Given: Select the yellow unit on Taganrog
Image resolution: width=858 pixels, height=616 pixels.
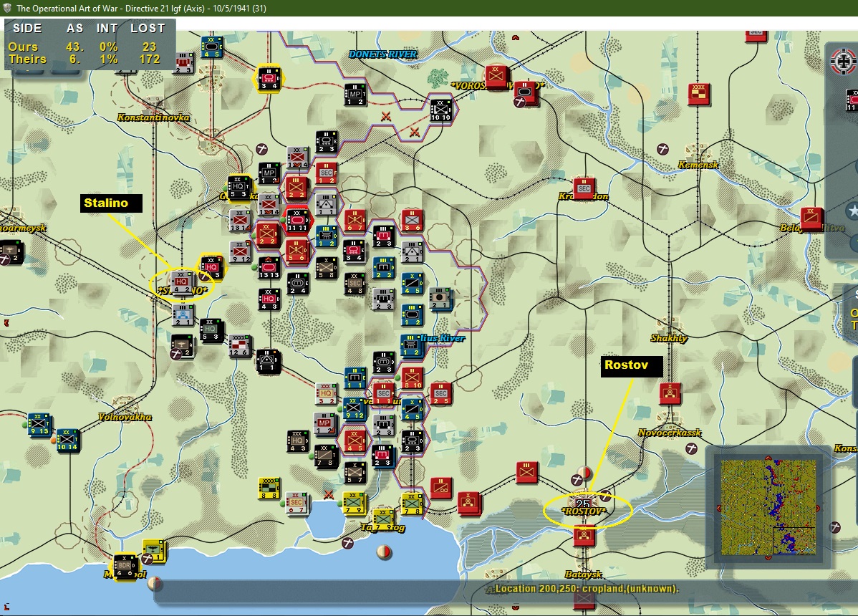Looking at the screenshot, I should [384, 520].
